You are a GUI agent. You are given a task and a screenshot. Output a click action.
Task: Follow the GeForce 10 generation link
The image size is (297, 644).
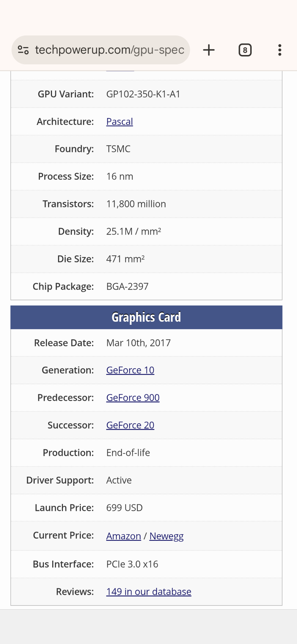tap(130, 370)
